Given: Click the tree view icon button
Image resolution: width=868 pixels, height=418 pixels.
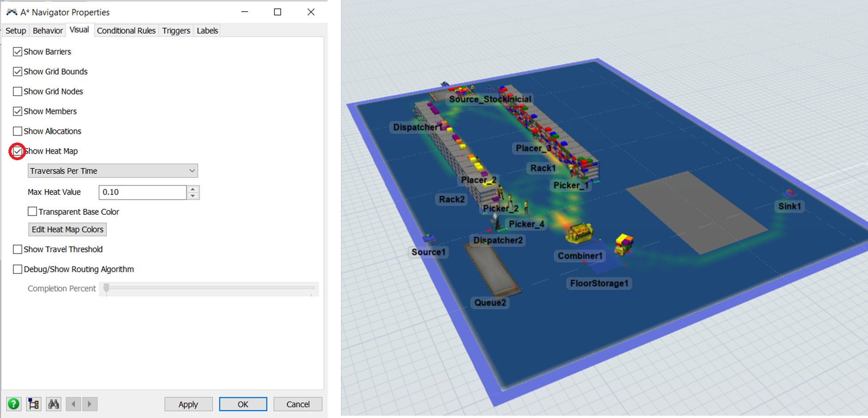Looking at the screenshot, I should point(34,404).
